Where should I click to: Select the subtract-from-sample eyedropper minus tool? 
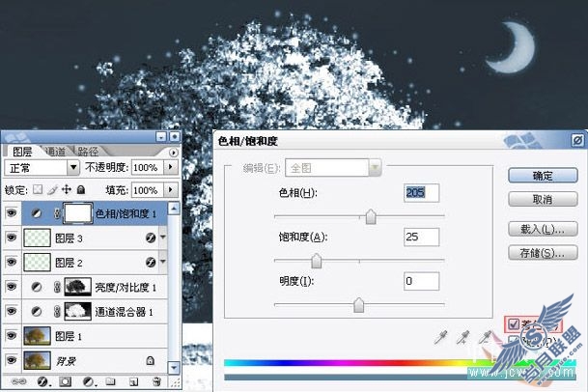[486, 338]
